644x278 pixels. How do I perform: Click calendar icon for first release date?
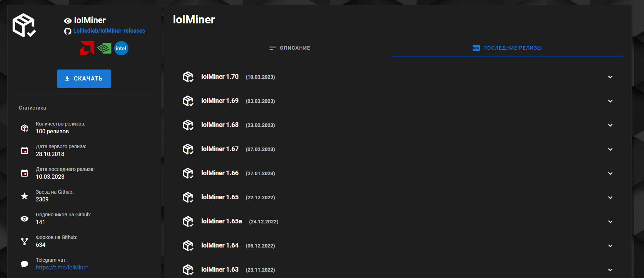pyautogui.click(x=24, y=151)
